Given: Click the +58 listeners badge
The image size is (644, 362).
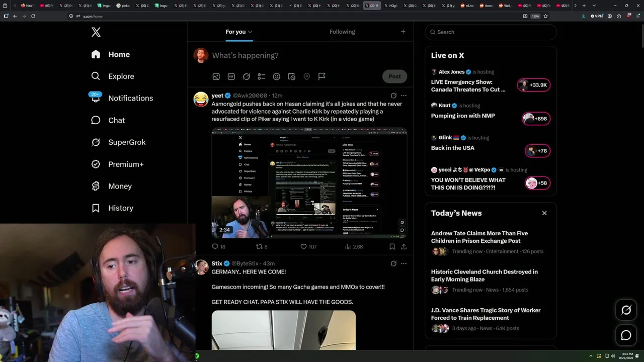Looking at the screenshot, I should point(537,183).
